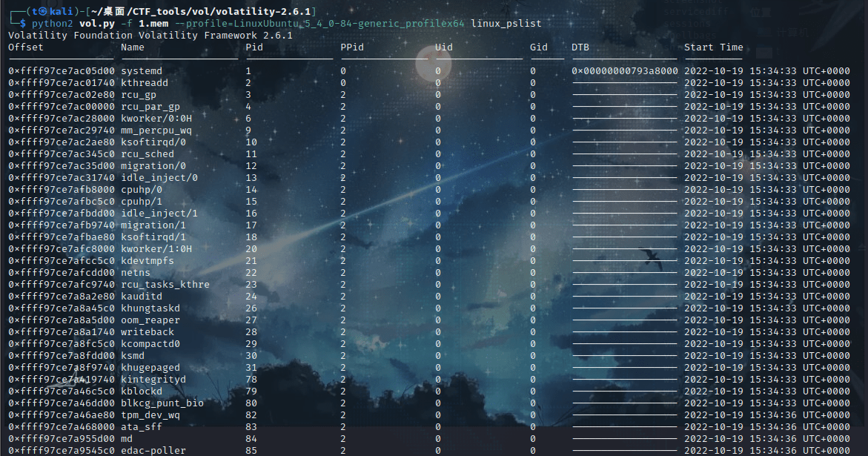Click the systemd process name
Screen dimensions: 868x456
(142, 71)
